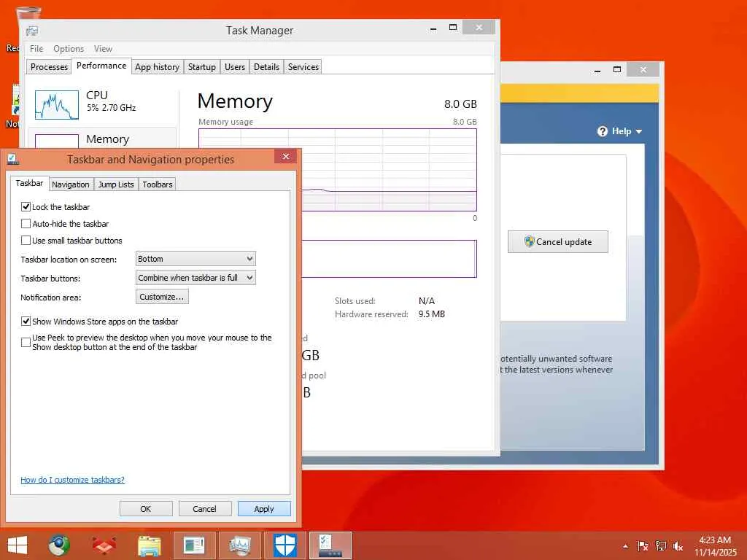Click the memory composition bar
The width and height of the screenshot is (747, 560).
pyautogui.click(x=390, y=259)
